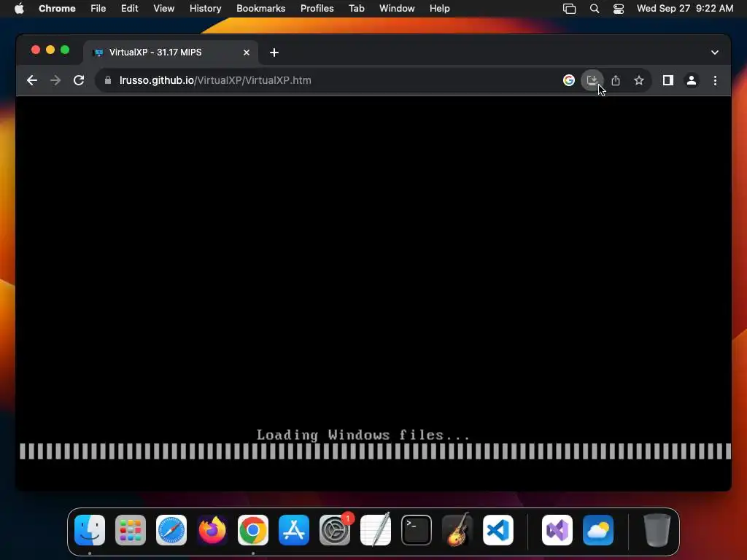
Task: Open the Edit menu
Action: pos(130,8)
